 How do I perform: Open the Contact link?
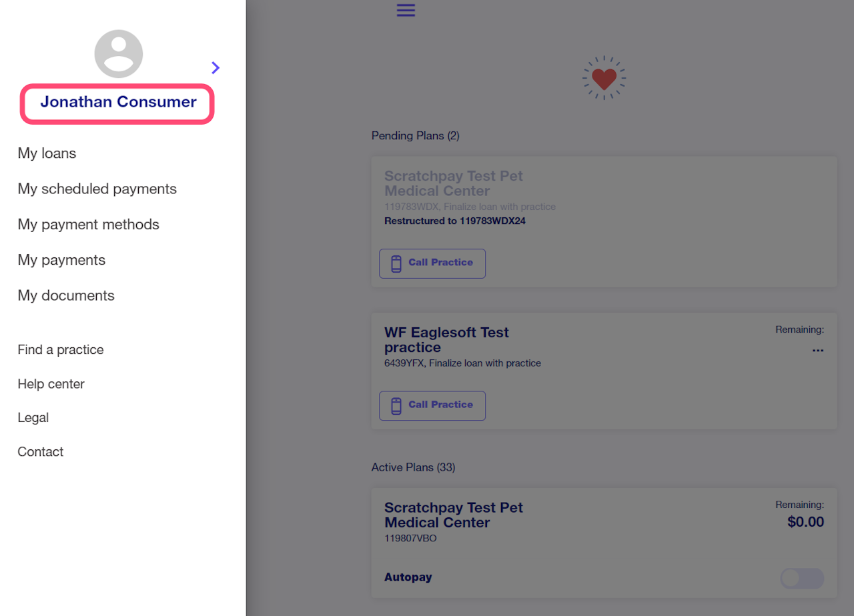[41, 452]
